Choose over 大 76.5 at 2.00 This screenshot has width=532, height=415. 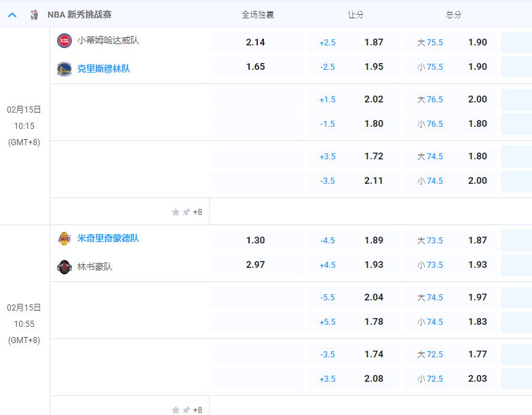click(451, 99)
